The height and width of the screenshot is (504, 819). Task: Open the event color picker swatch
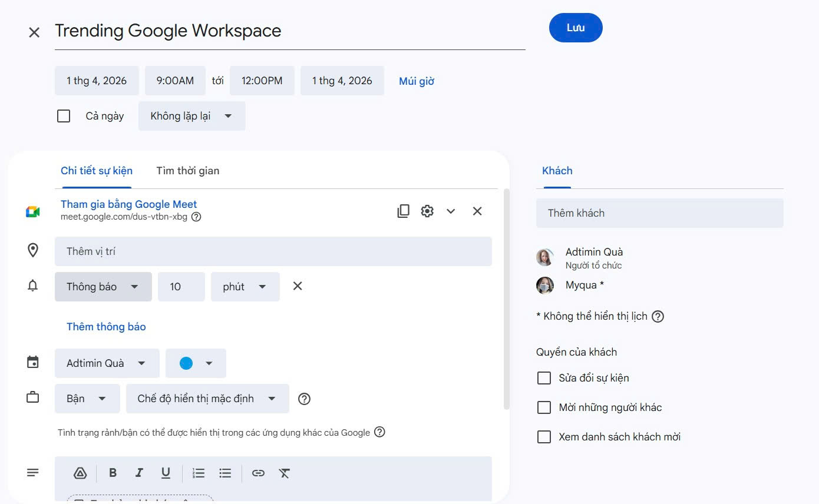tap(196, 363)
